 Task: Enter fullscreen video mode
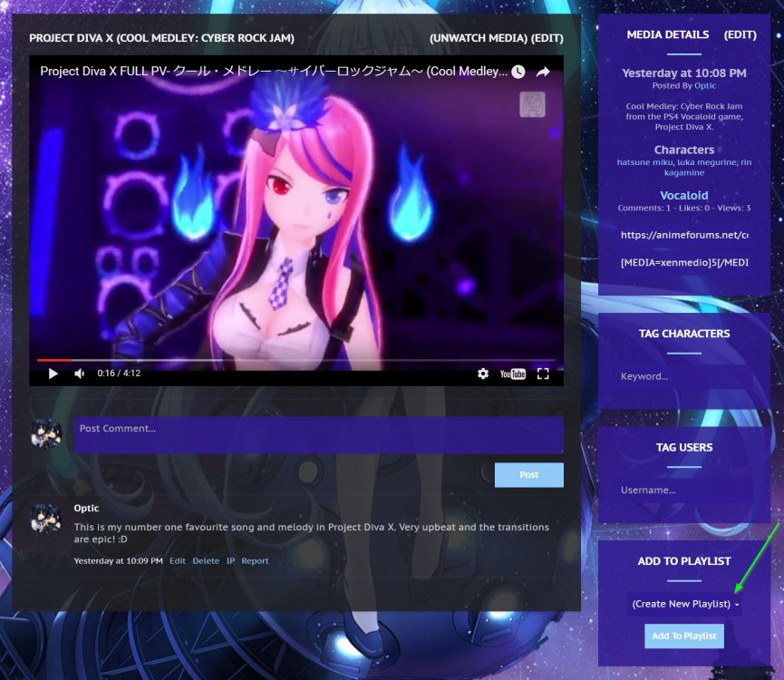coord(543,374)
